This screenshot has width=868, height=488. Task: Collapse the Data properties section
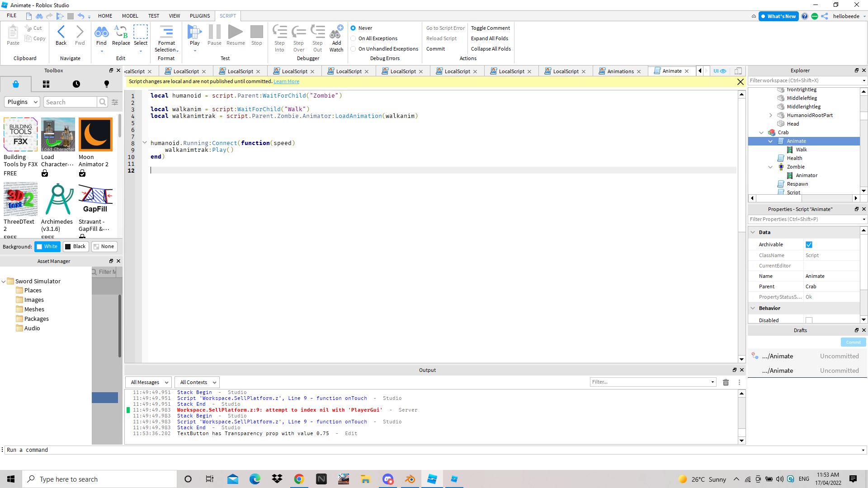pyautogui.click(x=753, y=232)
